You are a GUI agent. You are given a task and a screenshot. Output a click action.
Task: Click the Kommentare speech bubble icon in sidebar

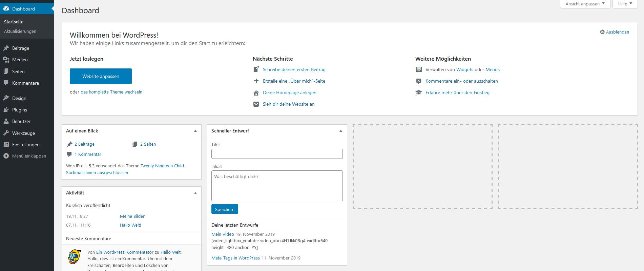[x=6, y=83]
